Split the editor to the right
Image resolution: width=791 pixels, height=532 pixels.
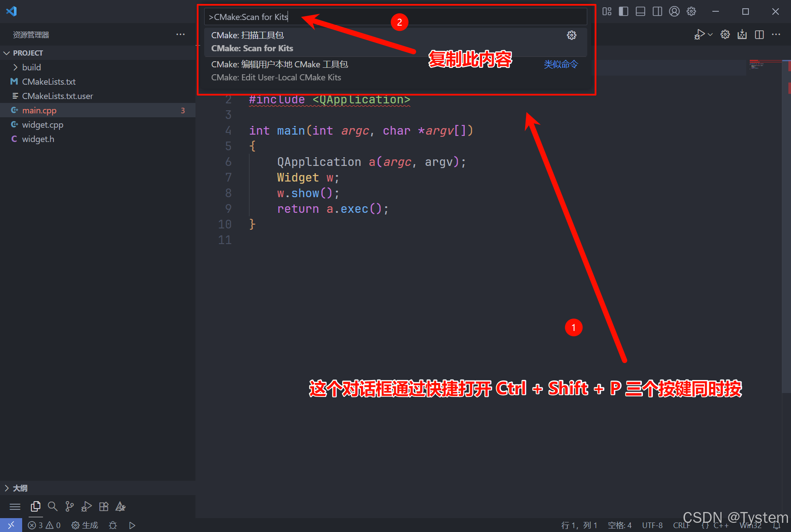click(759, 34)
